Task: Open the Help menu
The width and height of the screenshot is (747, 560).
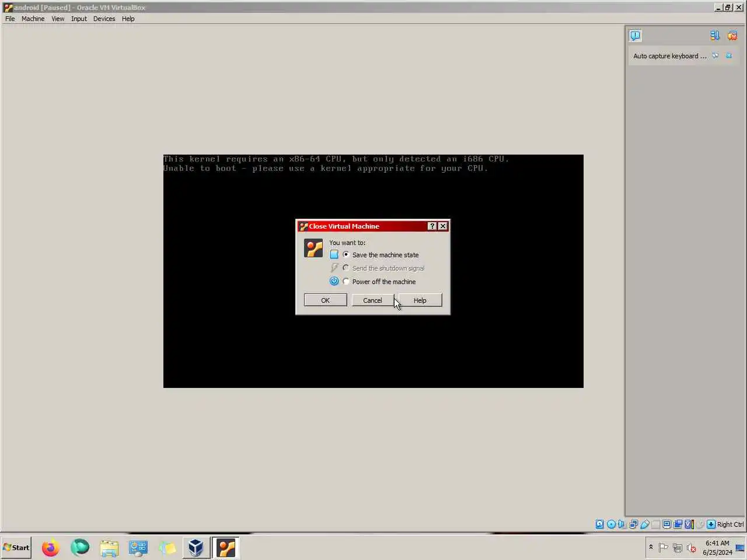Action: (x=128, y=19)
